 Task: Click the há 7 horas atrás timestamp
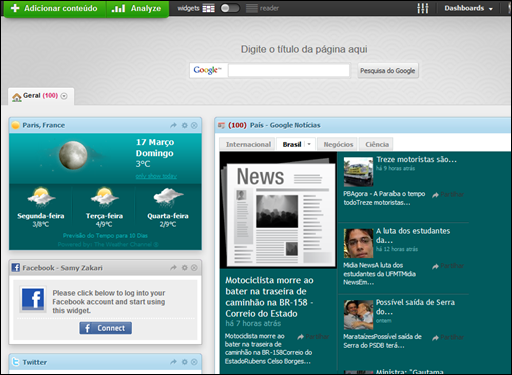[x=253, y=323]
